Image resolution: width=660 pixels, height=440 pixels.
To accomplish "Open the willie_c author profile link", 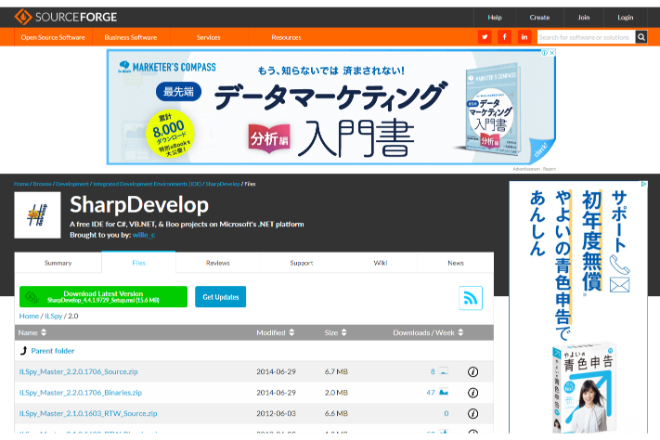I will click(144, 235).
